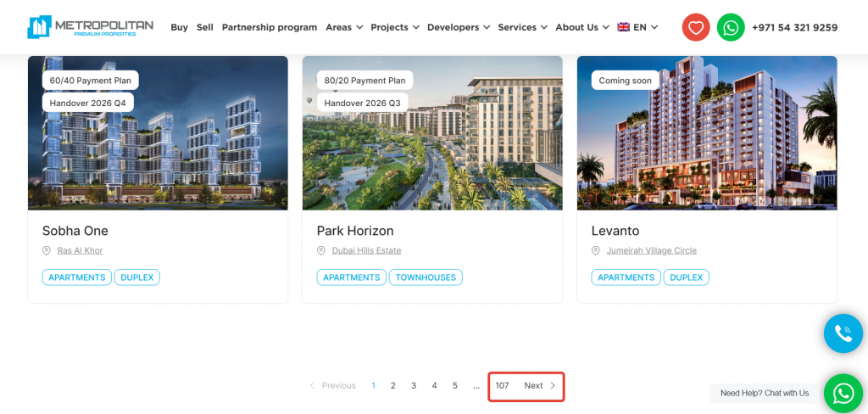868x414 pixels.
Task: Open the Developers dropdown
Action: [458, 27]
